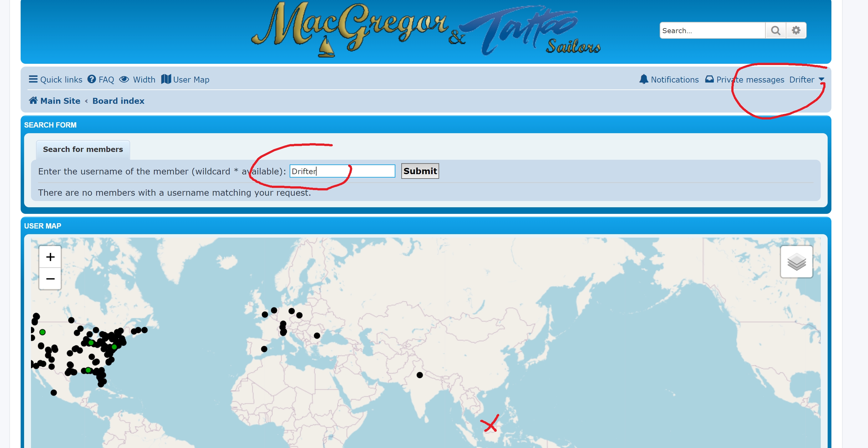Screen dimensions: 868x448
Task: Click the Quick links hamburger icon
Action: (x=33, y=79)
